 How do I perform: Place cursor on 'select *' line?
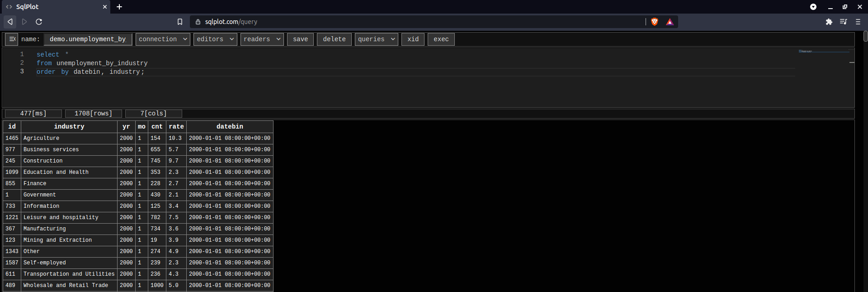pos(52,54)
